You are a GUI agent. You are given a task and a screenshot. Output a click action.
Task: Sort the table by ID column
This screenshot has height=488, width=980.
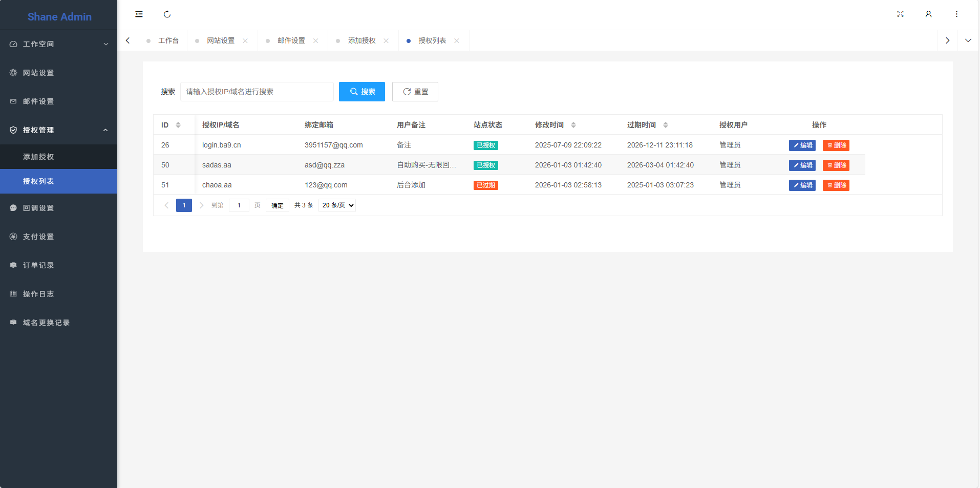click(178, 125)
